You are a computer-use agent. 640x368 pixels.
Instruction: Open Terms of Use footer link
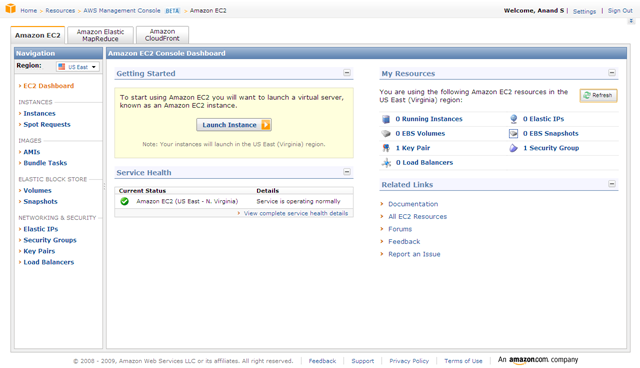click(x=463, y=361)
